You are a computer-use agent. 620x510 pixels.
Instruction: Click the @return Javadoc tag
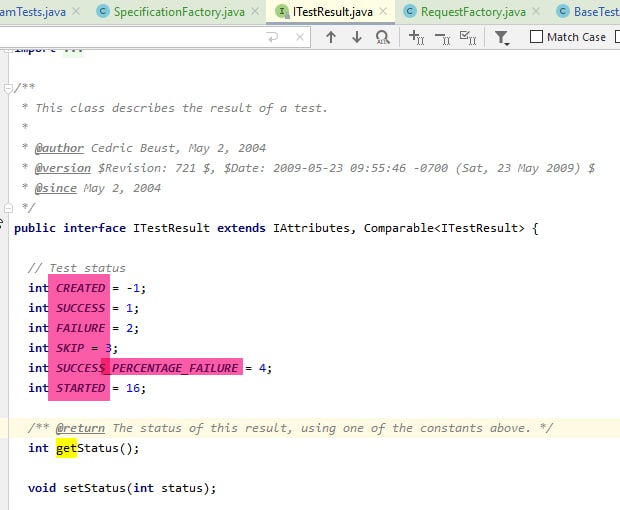(80, 428)
